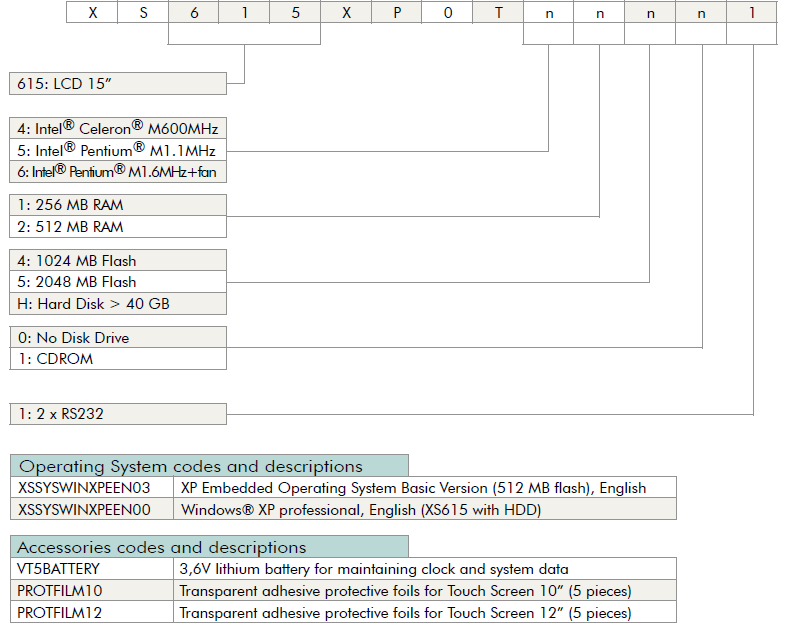The width and height of the screenshot is (785, 628).
Task: Click the final '1' cell in code header
Action: pos(752,13)
